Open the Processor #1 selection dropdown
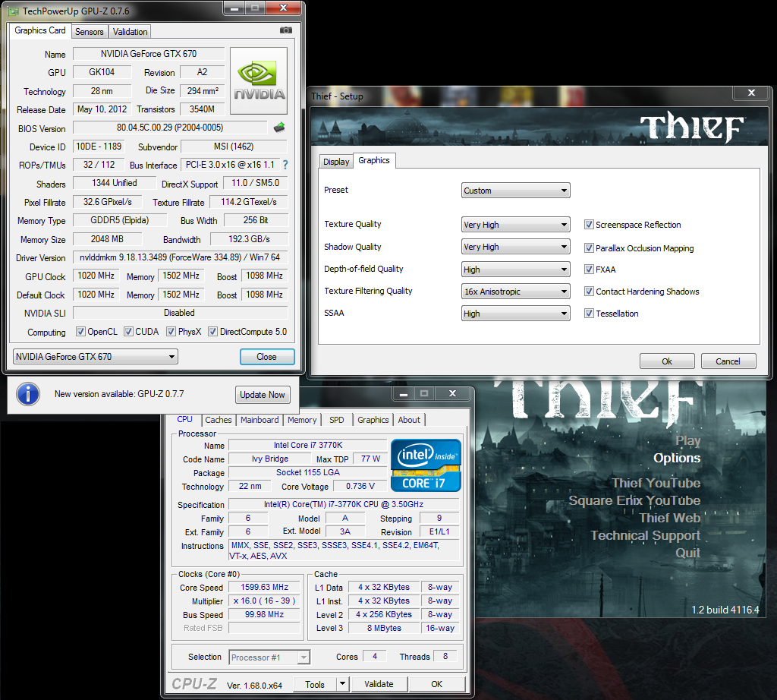The height and width of the screenshot is (700, 777). (269, 657)
